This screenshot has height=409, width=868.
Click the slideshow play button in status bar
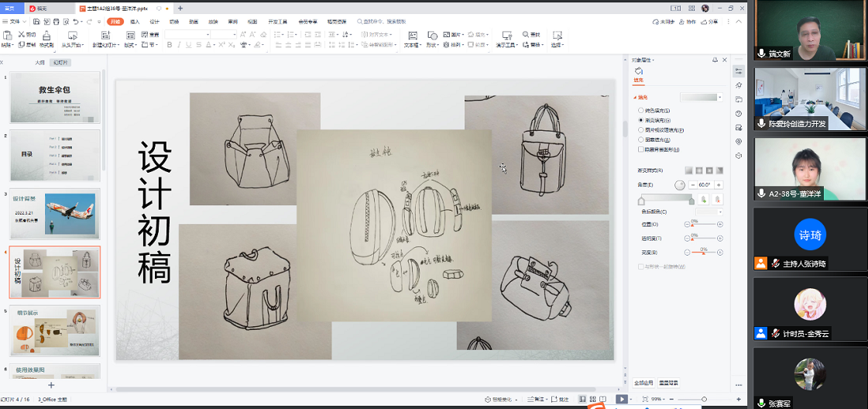(620, 399)
